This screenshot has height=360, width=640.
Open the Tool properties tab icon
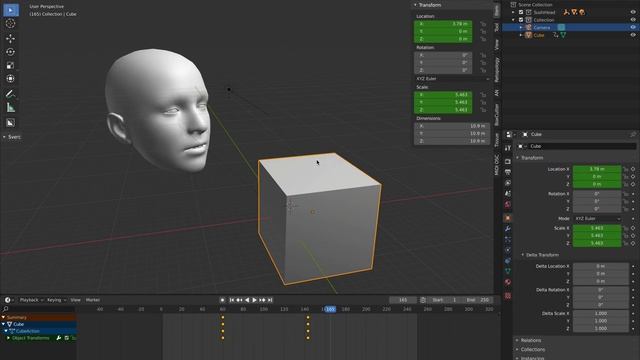click(x=508, y=148)
